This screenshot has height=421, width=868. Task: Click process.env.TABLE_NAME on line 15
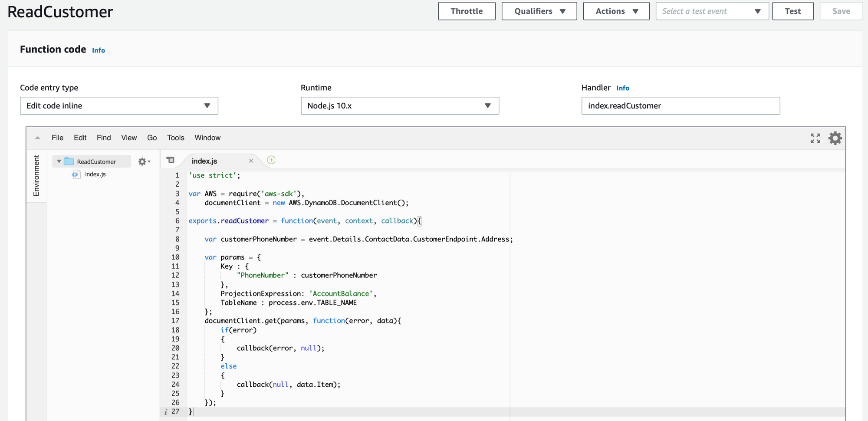(x=312, y=303)
